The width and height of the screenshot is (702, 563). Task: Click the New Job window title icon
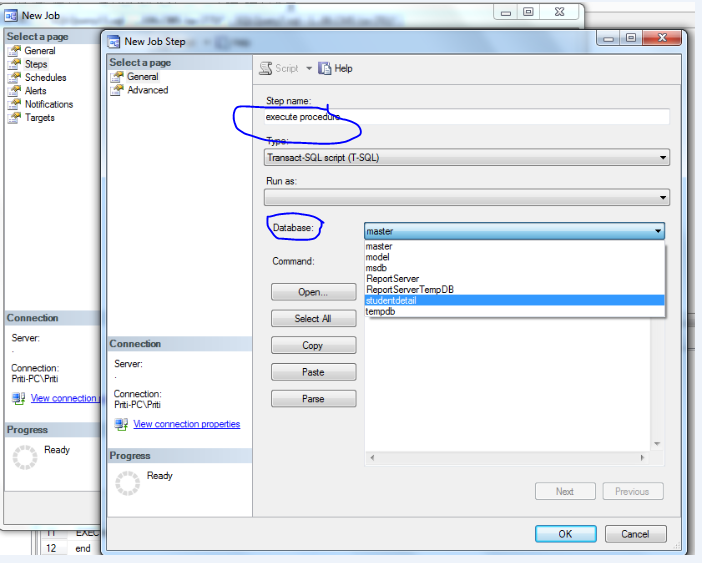click(x=11, y=16)
